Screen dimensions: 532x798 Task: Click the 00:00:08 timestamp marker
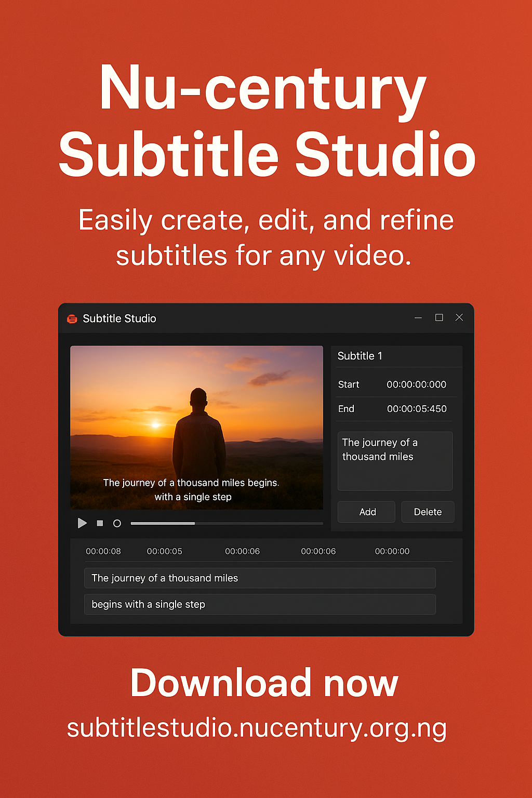[103, 551]
